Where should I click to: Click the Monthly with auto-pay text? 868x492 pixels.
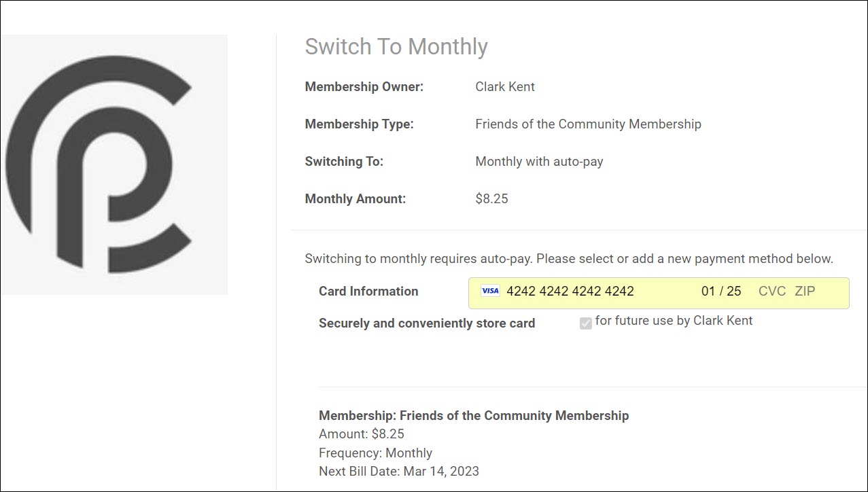pyautogui.click(x=539, y=162)
